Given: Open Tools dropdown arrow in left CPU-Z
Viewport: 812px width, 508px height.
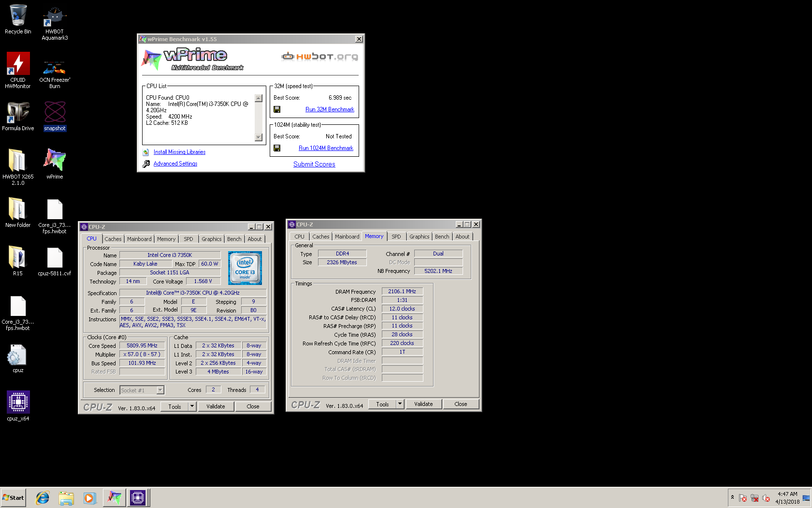Looking at the screenshot, I should [x=192, y=406].
